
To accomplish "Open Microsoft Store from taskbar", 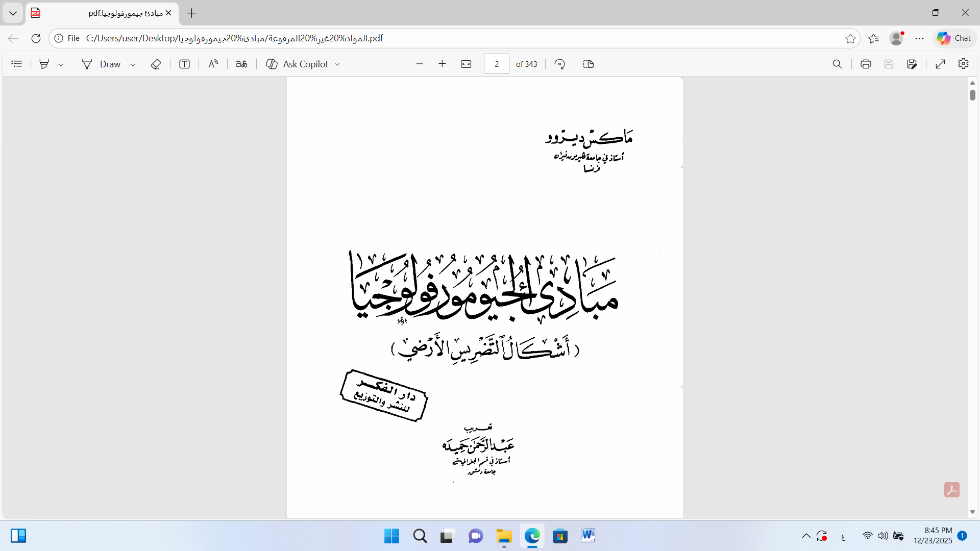I will click(560, 536).
